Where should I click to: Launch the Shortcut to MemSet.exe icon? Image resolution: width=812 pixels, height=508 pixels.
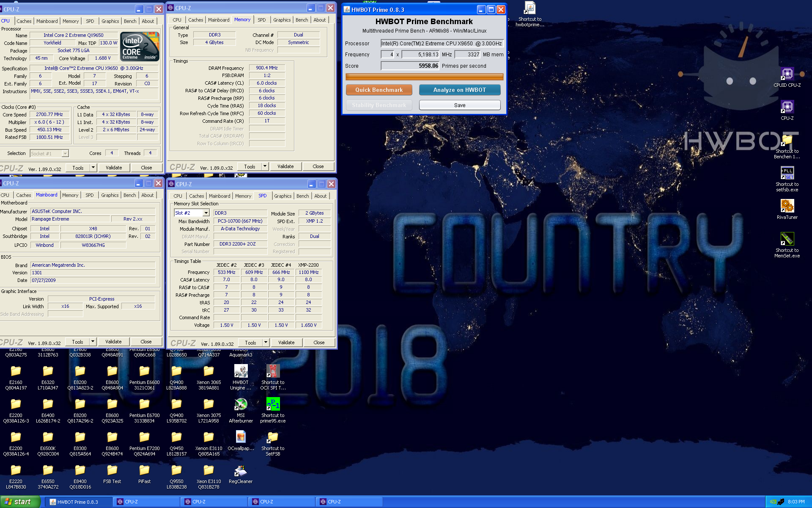pyautogui.click(x=787, y=245)
